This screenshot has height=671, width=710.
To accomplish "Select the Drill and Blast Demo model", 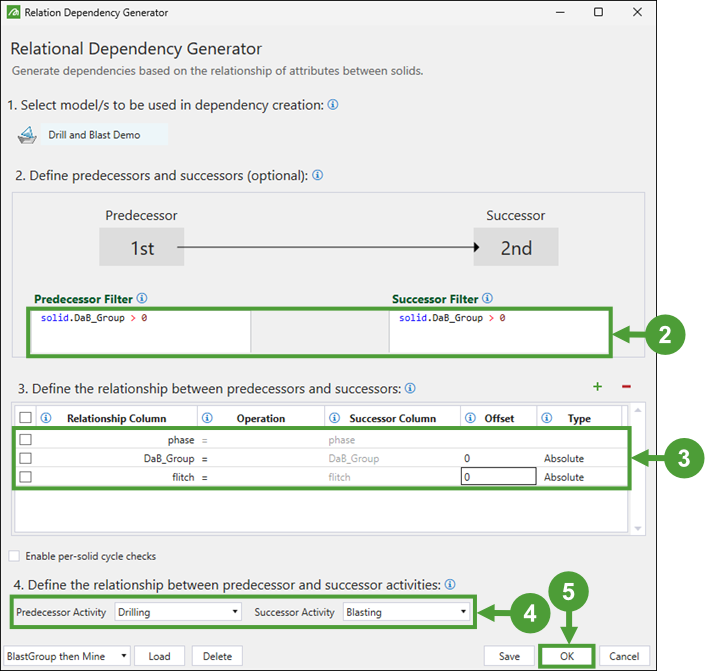I will click(93, 135).
